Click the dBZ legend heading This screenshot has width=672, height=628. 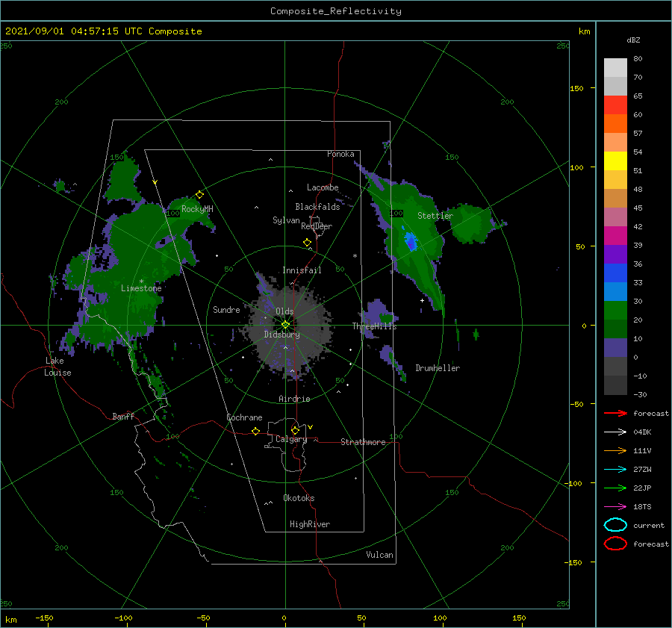pyautogui.click(x=633, y=40)
